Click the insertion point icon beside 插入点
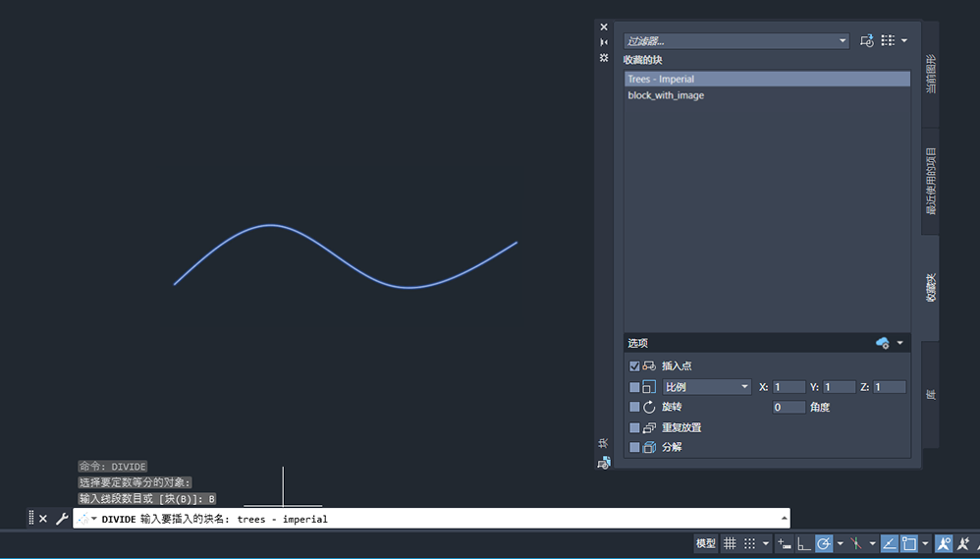 tap(649, 365)
